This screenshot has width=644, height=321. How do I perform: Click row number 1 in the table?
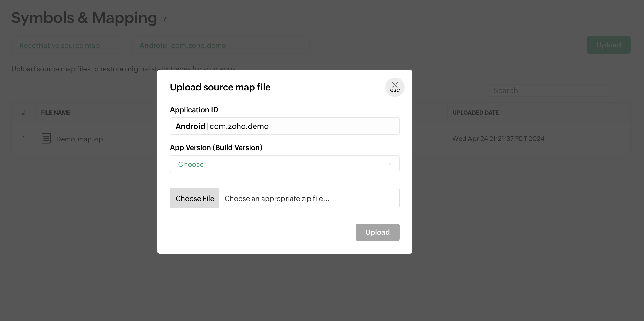coord(24,139)
